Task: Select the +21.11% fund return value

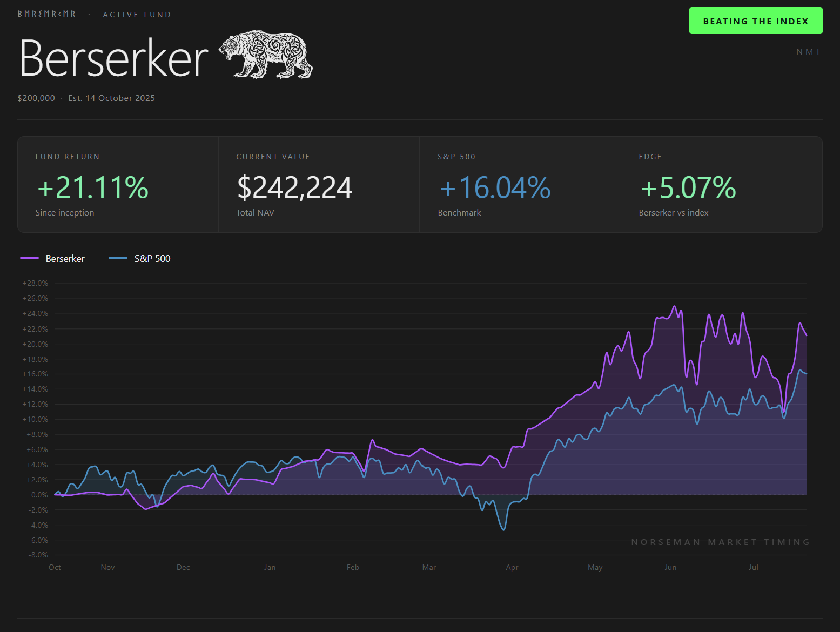Action: [92, 187]
